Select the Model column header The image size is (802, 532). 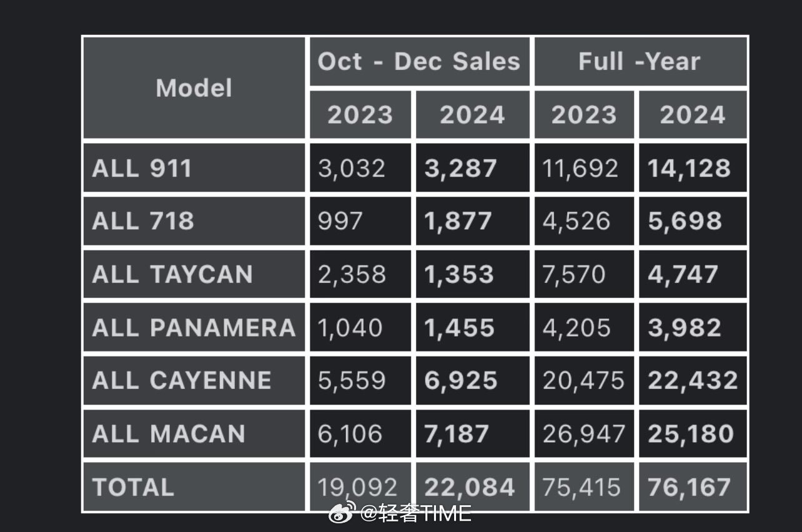(x=194, y=88)
